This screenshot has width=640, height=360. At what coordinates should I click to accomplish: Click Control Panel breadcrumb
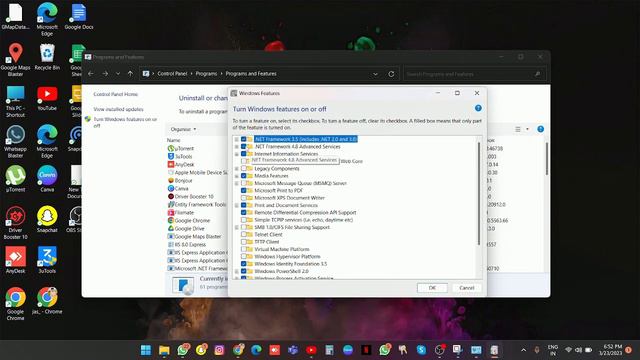[x=172, y=74]
